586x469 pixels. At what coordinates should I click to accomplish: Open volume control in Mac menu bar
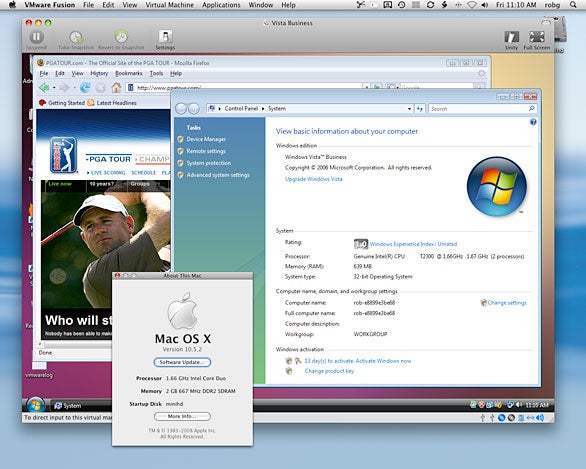click(485, 5)
